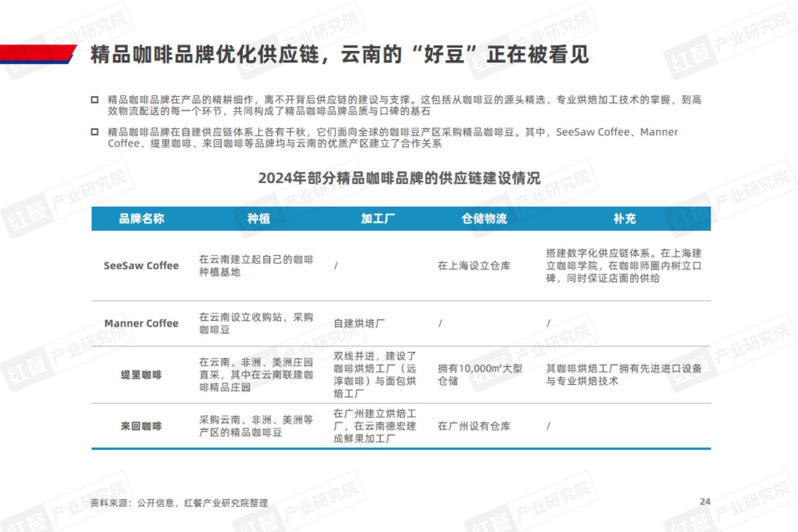Image resolution: width=798 pixels, height=532 pixels.
Task: Select the Manner Coffee brand cell
Action: pos(141,323)
